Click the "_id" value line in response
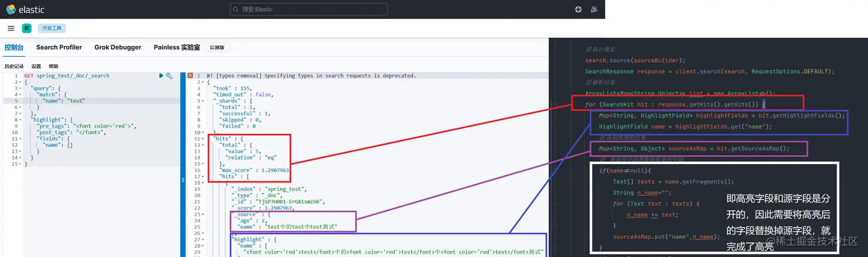Screen dimensions: 868x257 278,202
